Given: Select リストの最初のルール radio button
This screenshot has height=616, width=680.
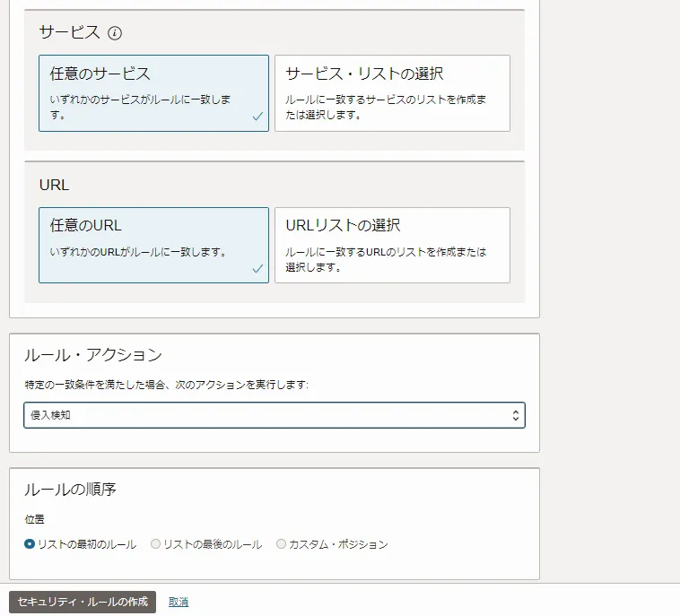Looking at the screenshot, I should pyautogui.click(x=30, y=544).
